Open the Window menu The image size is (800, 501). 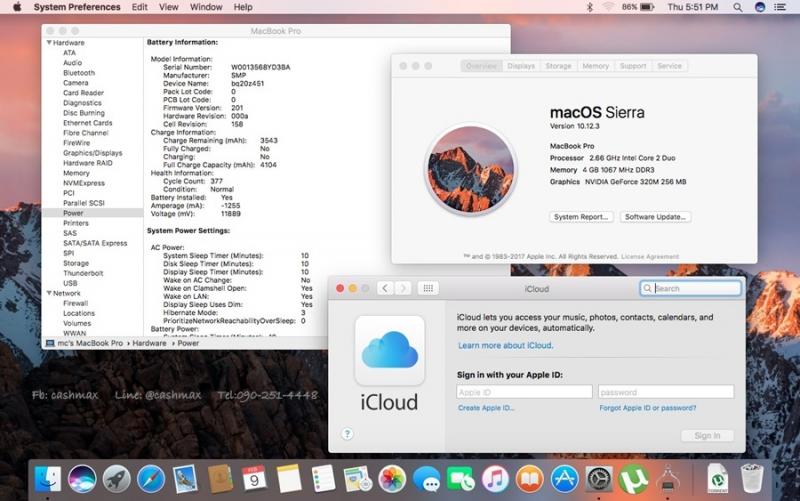coord(206,7)
